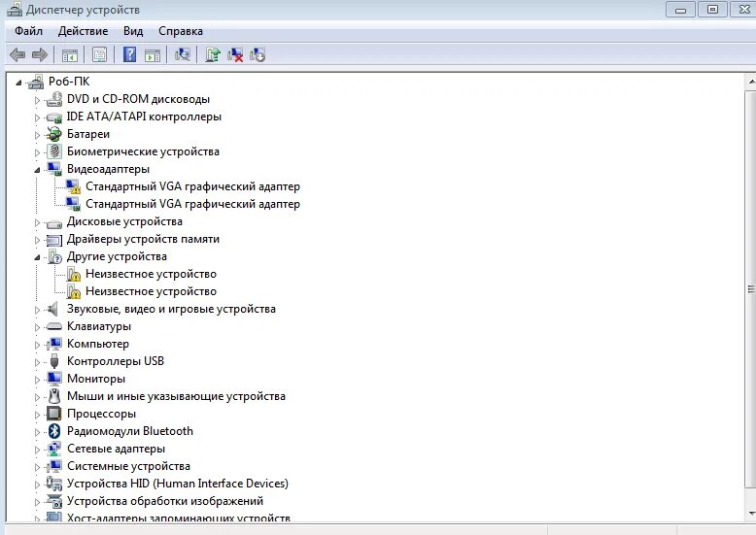Expand Дисковые устройства node

37,222
